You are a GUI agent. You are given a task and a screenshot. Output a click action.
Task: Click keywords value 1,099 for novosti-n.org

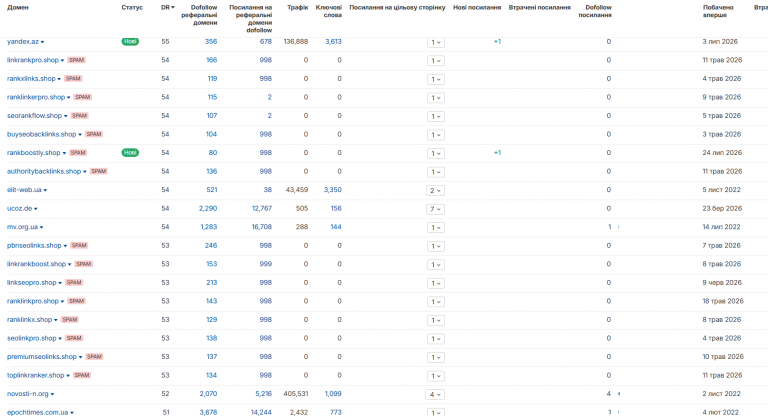(333, 394)
